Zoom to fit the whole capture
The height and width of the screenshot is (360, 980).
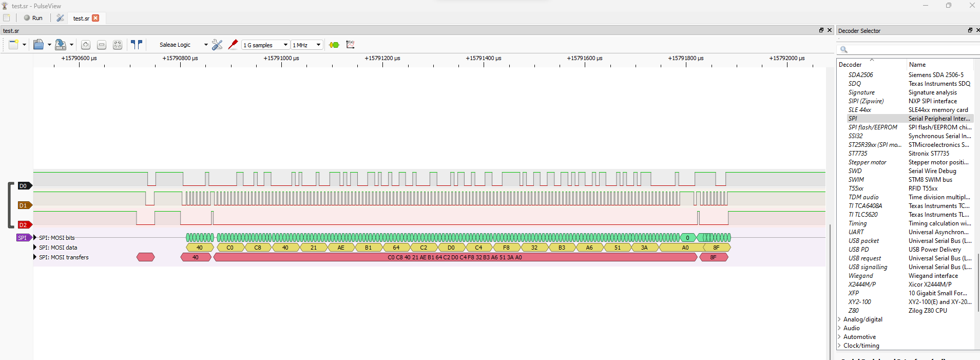click(118, 45)
